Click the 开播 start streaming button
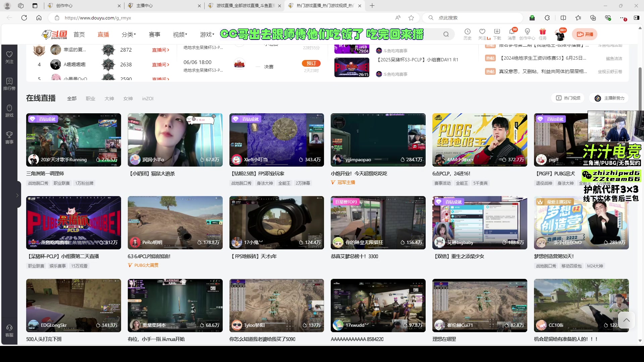This screenshot has height=362, width=644. [x=585, y=34]
